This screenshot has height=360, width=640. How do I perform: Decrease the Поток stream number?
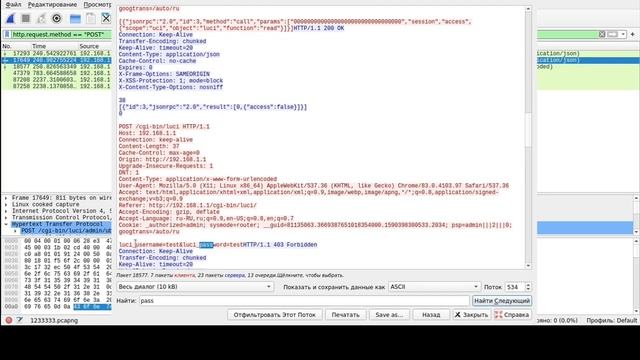click(x=528, y=289)
